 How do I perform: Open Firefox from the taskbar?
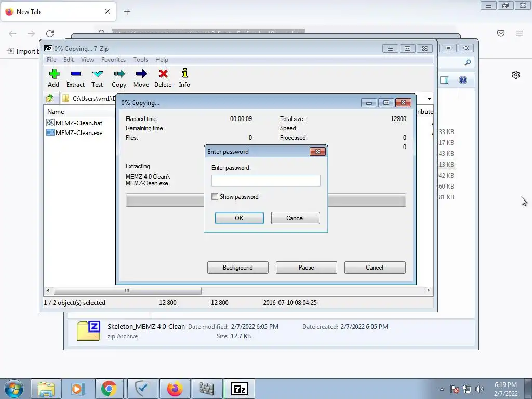click(175, 389)
